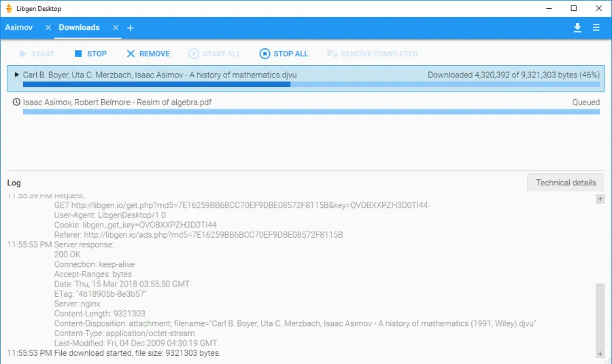Click the Content-Type: application/octet-stream line

coord(124,333)
